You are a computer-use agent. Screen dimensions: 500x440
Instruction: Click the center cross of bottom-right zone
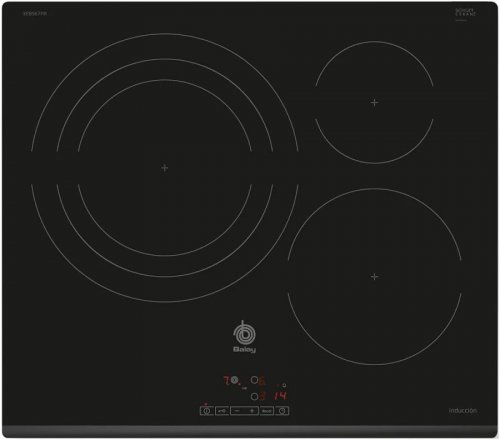[x=374, y=276]
